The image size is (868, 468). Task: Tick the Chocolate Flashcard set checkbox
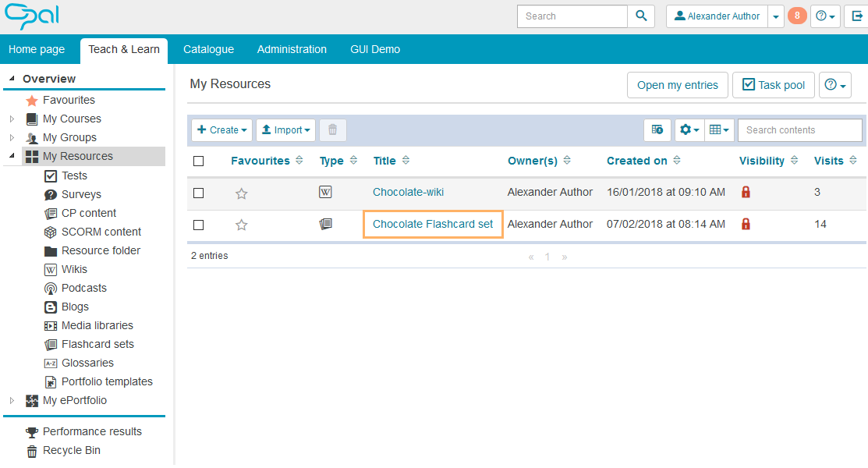(x=198, y=225)
